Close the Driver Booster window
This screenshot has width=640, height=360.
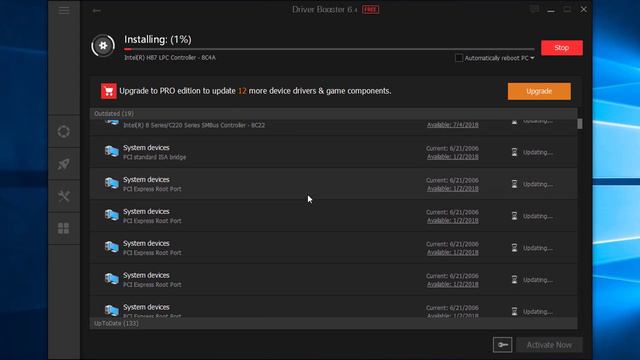coord(584,9)
